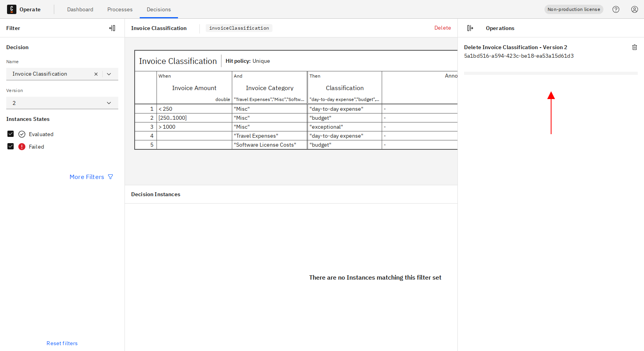This screenshot has height=351, width=644.
Task: Collapse the Operations panel using its icon
Action: [x=470, y=28]
